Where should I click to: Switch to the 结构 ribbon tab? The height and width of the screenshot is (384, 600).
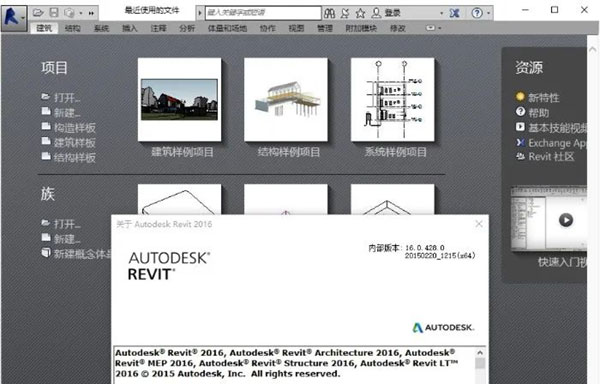(73, 28)
